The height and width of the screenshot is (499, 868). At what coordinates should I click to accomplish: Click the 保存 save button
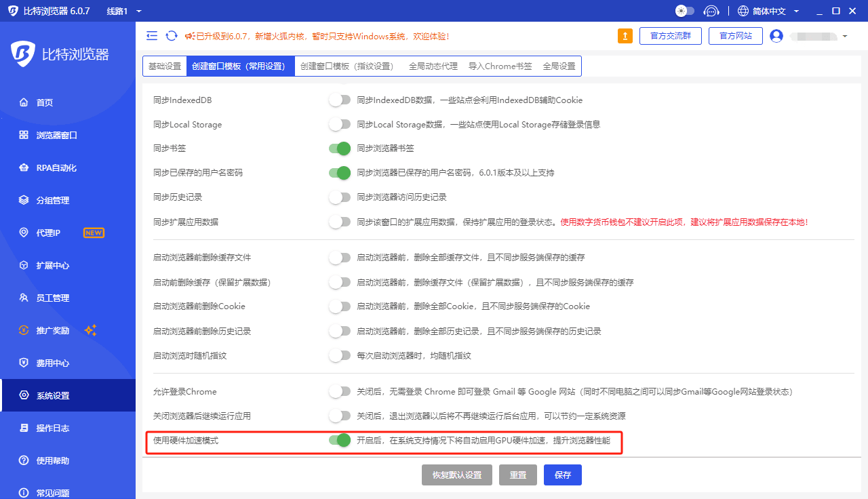pyautogui.click(x=562, y=475)
